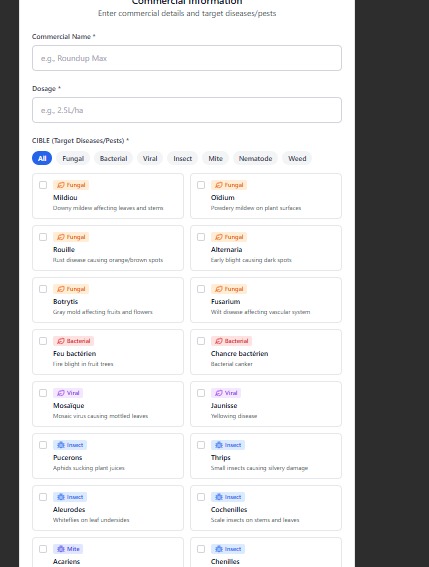Viewport: 429px width, 567px height.
Task: Click the Fungal leaf icon on Alternaria card
Action: click(219, 237)
